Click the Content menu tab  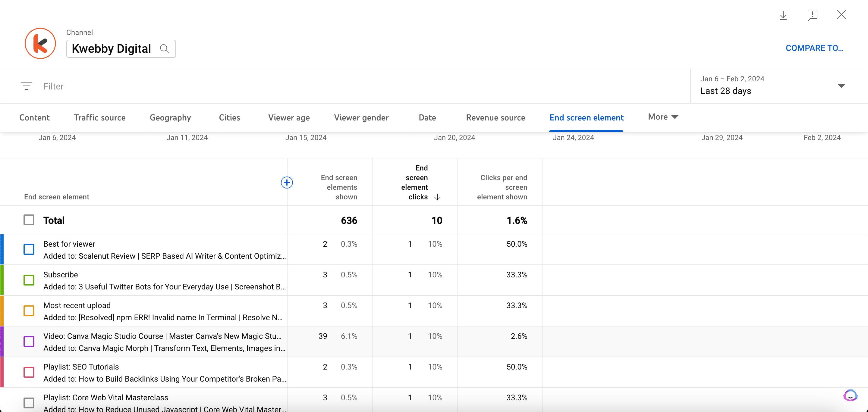(x=34, y=117)
